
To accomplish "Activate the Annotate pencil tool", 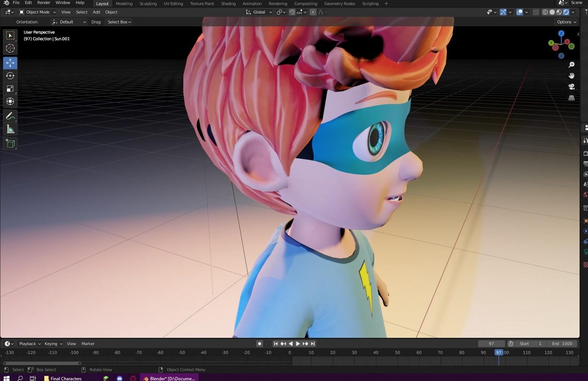I will [x=10, y=116].
